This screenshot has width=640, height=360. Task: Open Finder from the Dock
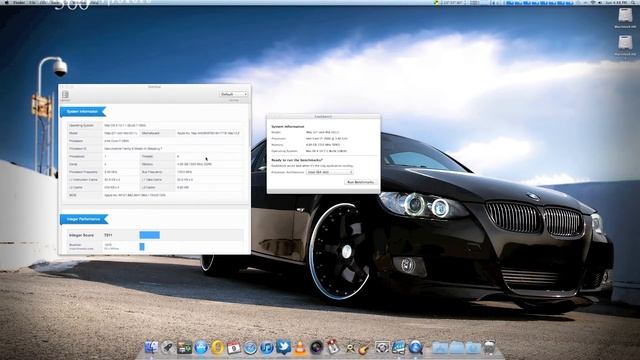[x=151, y=347]
